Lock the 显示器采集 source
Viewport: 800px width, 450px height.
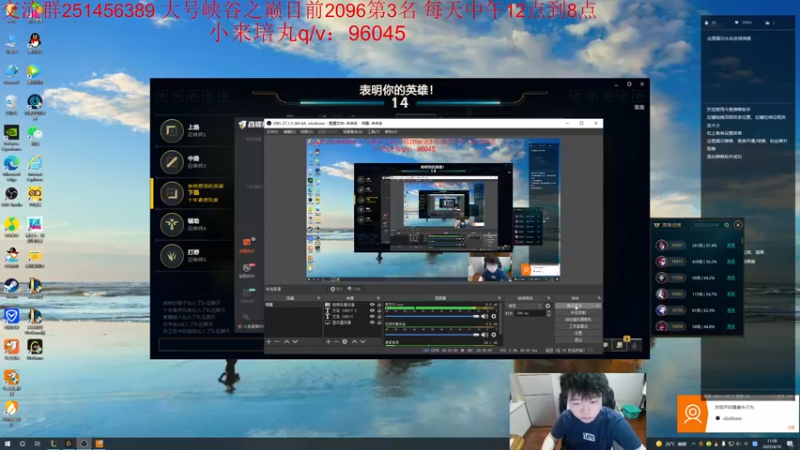379,322
